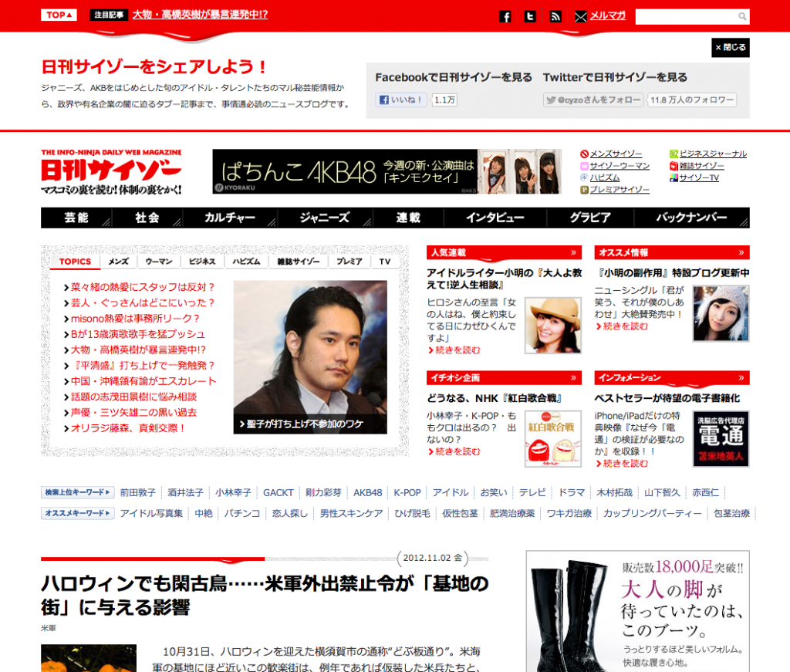Open the 連載 menu
This screenshot has height=672, width=790.
click(x=408, y=218)
